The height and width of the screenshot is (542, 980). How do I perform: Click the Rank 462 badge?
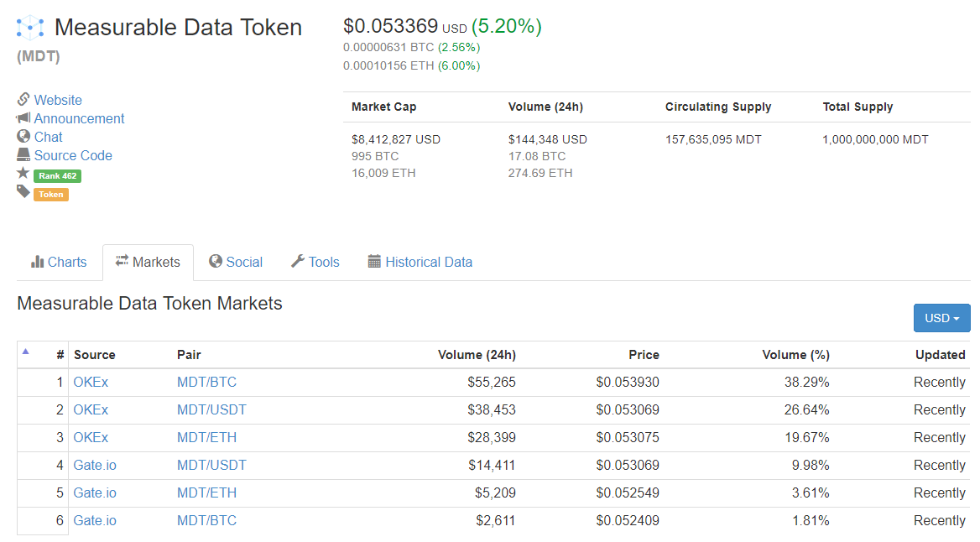pyautogui.click(x=58, y=175)
